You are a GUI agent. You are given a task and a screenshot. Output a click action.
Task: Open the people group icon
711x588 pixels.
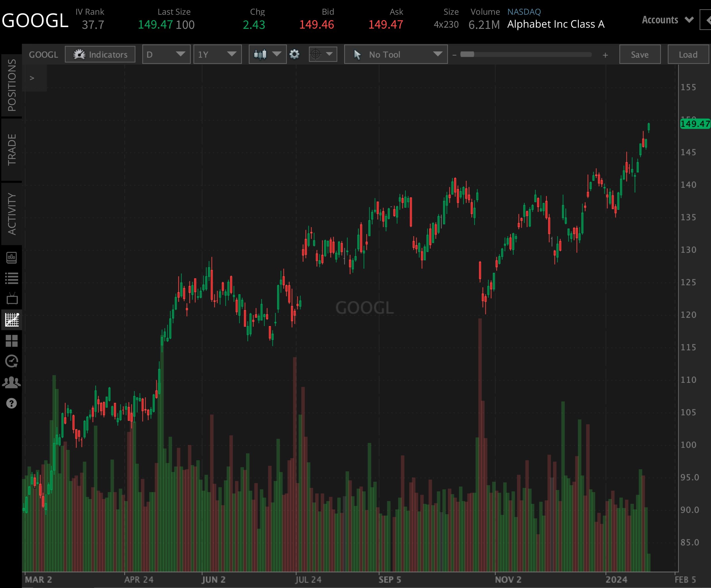coord(12,382)
